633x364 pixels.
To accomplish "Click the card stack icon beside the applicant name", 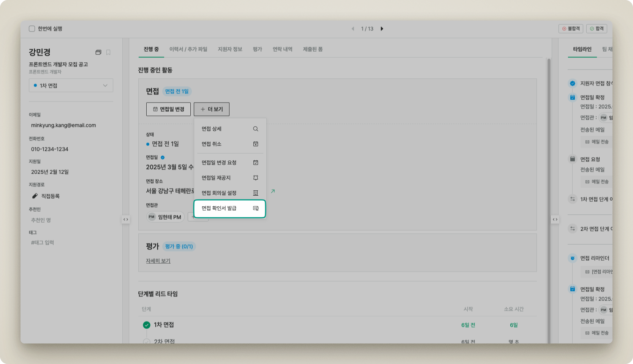I will pos(98,52).
